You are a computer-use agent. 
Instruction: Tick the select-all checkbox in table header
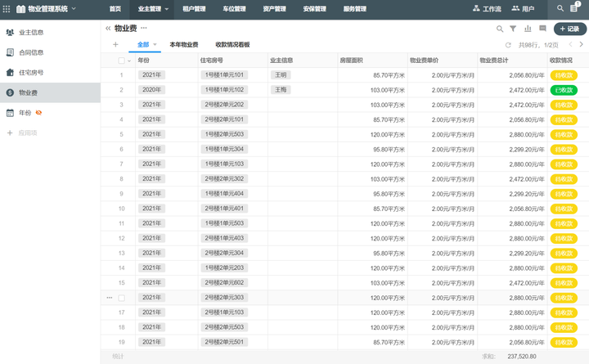pos(121,61)
